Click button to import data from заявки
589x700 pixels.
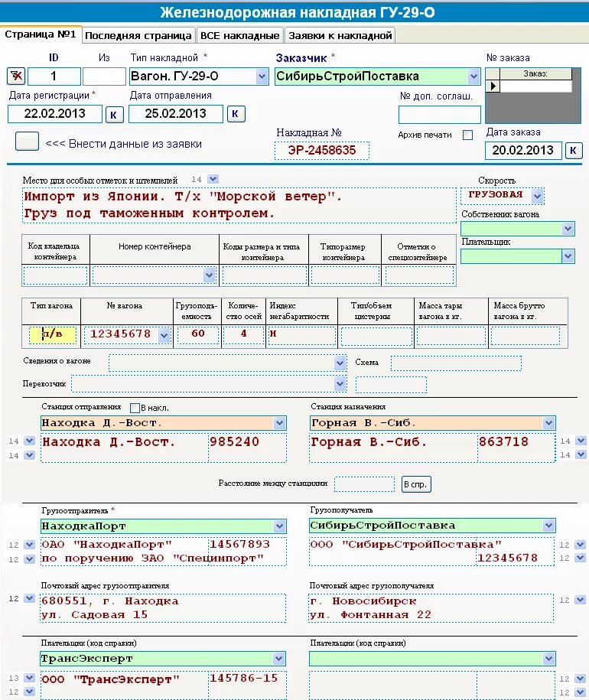[x=27, y=142]
